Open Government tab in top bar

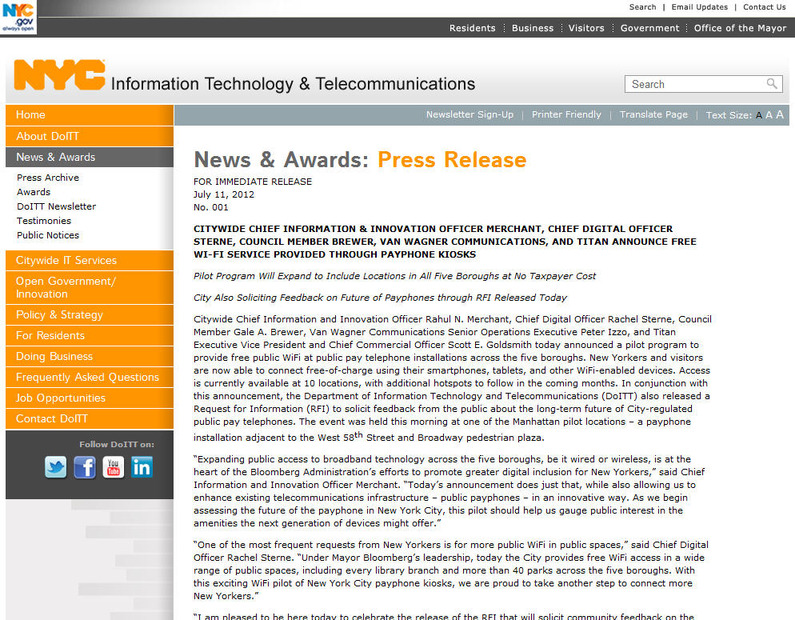[x=649, y=28]
